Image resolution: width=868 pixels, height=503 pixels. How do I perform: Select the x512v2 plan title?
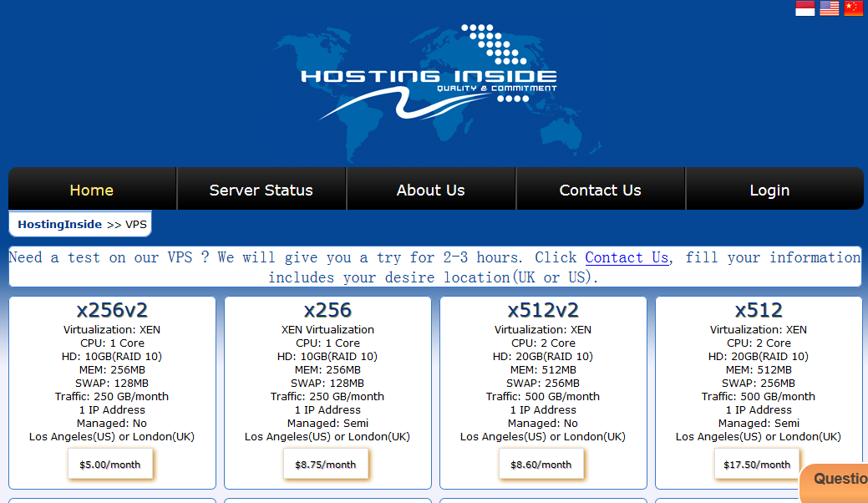543,310
